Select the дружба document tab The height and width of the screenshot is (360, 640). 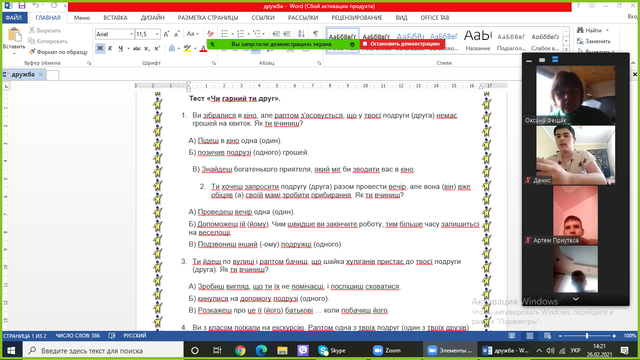[23, 74]
